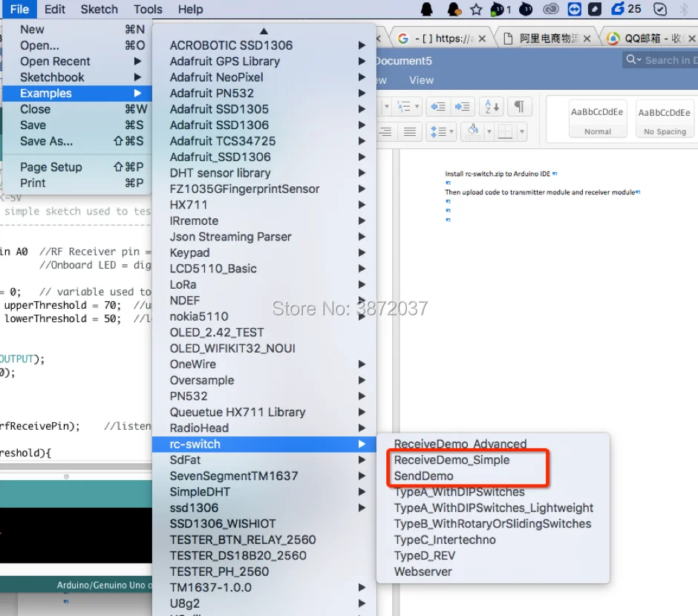This screenshot has width=698, height=616.
Task: Close the QQ邮箱 browser tab
Action: (692, 39)
